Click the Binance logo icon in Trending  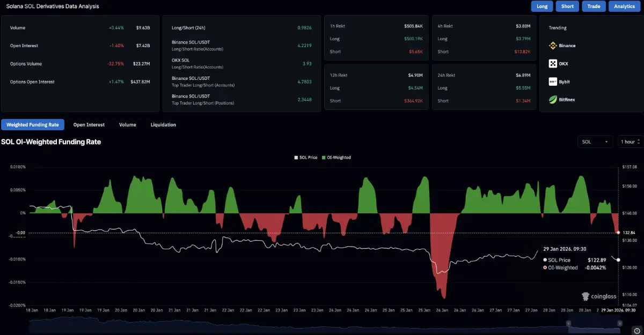pos(553,46)
